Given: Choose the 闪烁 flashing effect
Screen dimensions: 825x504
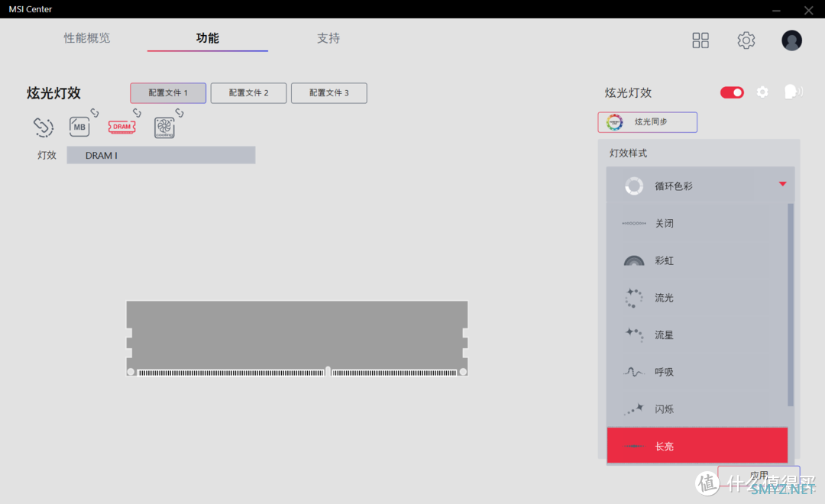Looking at the screenshot, I should coord(697,409).
